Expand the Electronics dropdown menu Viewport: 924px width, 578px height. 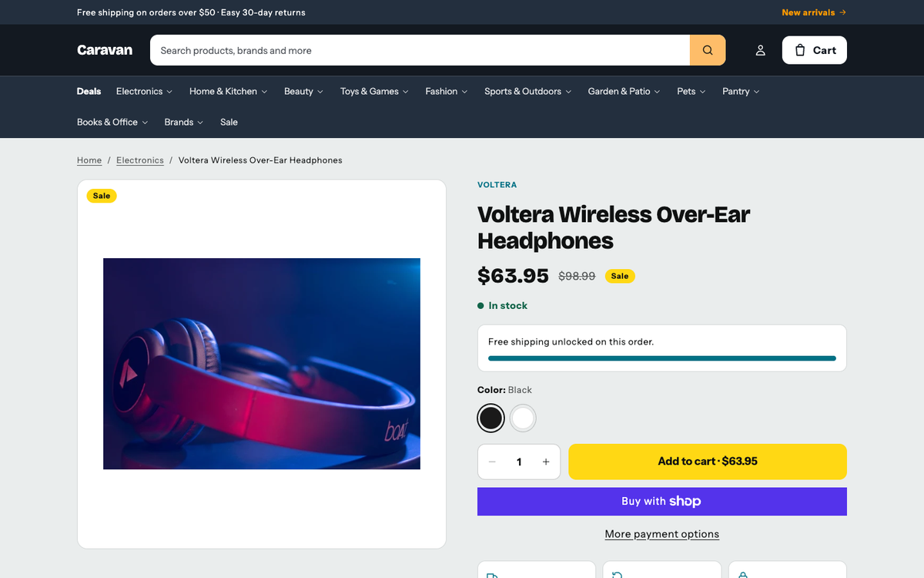point(145,91)
